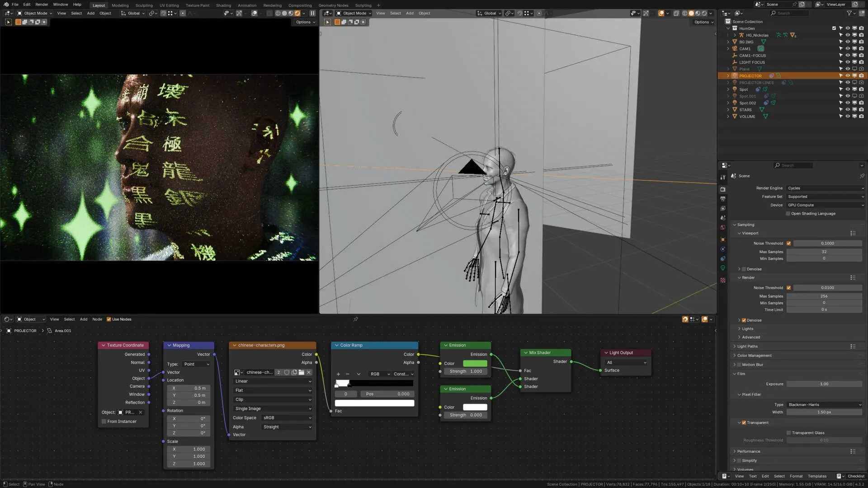Click the Max Samples 256 field
The height and width of the screenshot is (488, 868).
click(x=824, y=296)
